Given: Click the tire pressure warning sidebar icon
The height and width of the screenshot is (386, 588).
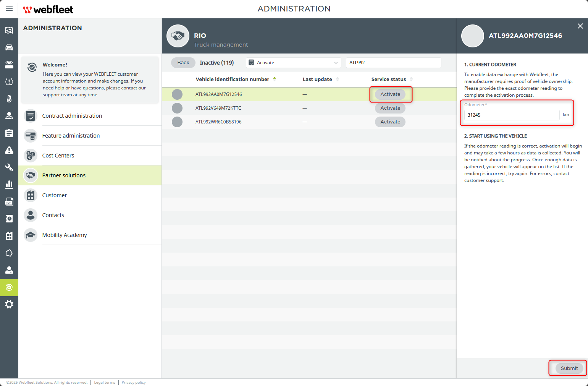Looking at the screenshot, I should [x=9, y=81].
